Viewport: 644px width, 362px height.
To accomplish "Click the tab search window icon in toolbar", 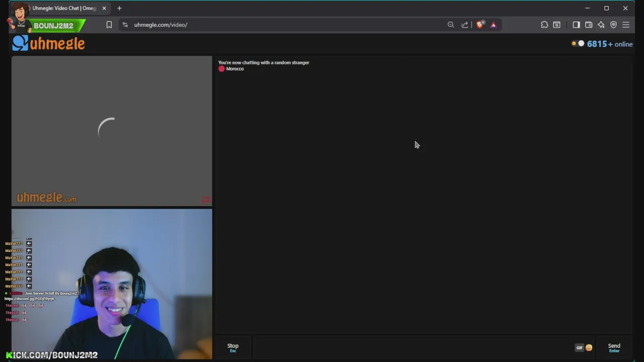I will click(x=556, y=25).
